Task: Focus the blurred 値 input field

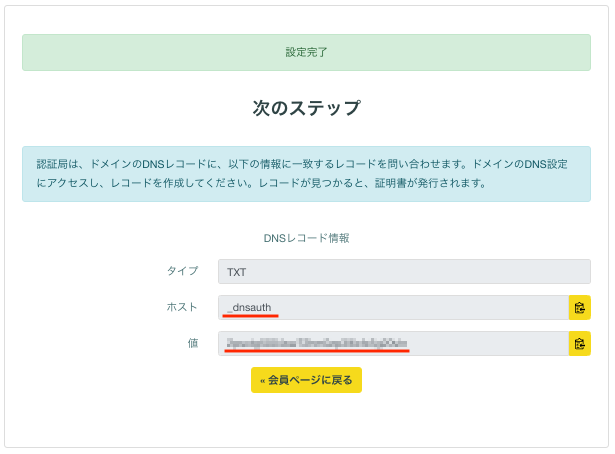Action: pyautogui.click(x=393, y=343)
